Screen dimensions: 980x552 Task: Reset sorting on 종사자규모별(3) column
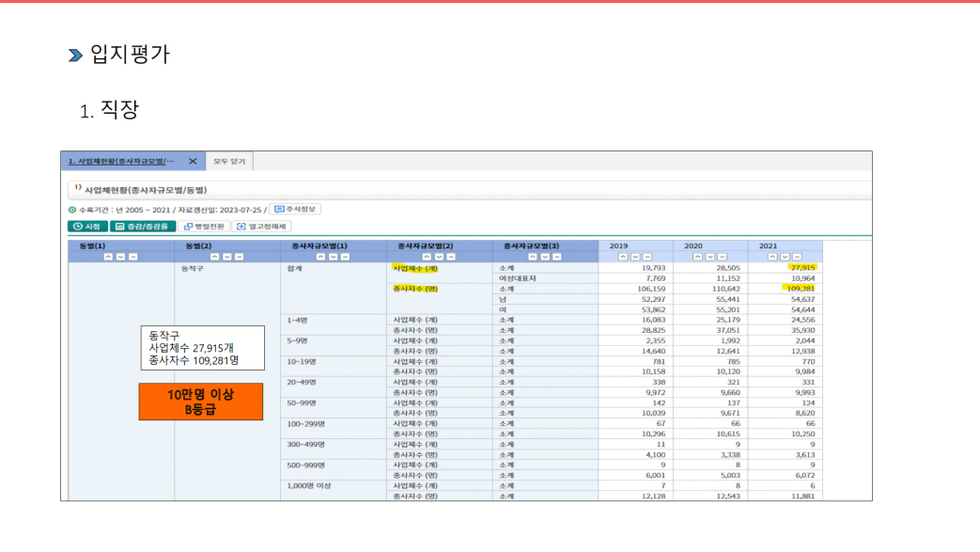(x=557, y=257)
